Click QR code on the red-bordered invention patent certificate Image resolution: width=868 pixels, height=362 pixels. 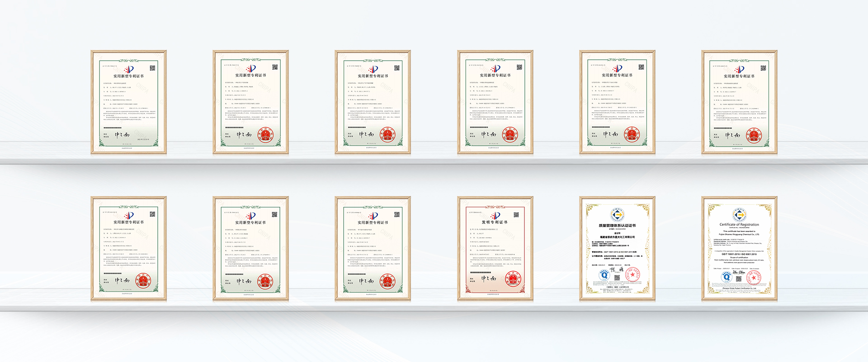[516, 214]
